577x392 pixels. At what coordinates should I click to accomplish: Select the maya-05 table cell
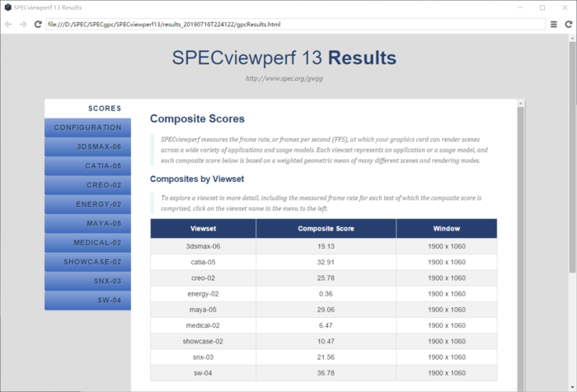point(203,310)
